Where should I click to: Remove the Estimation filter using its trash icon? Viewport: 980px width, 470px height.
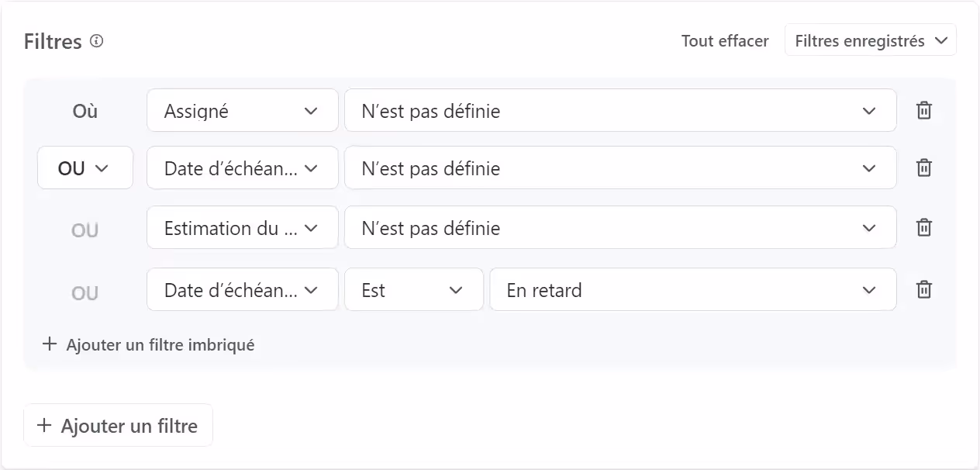coord(923,227)
